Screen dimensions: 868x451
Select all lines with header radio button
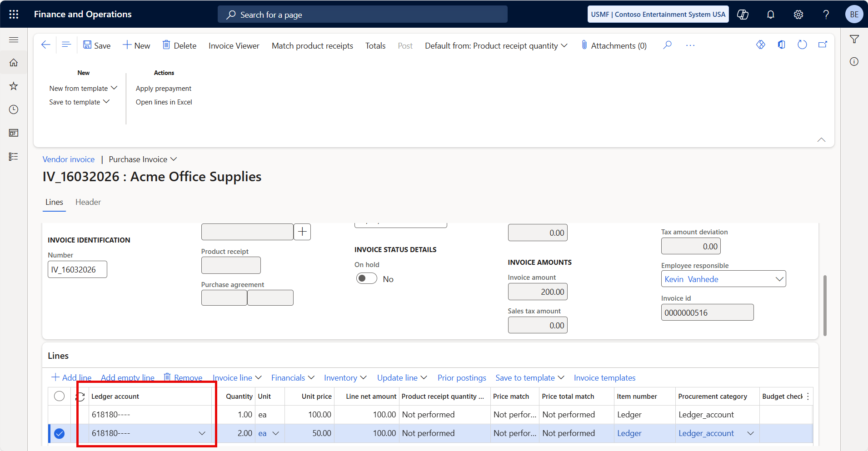[60, 396]
